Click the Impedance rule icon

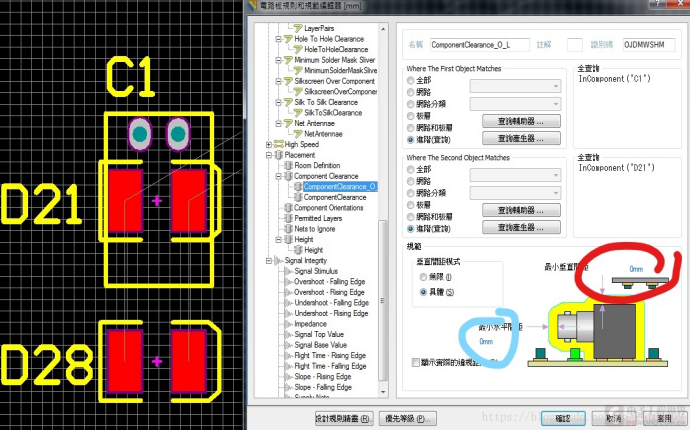pos(288,324)
